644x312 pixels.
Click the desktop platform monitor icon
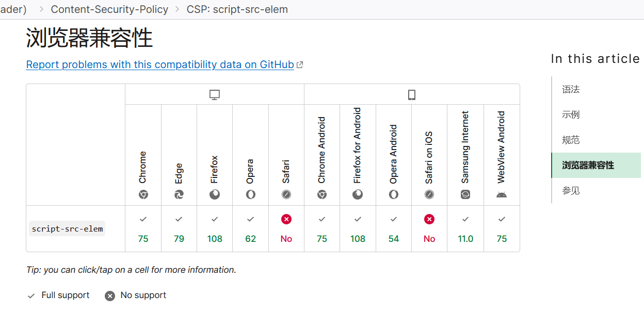click(x=215, y=95)
